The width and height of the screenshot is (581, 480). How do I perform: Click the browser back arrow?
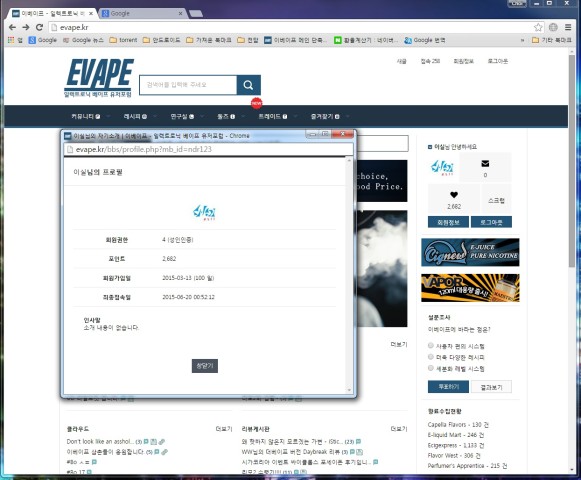pyautogui.click(x=12, y=27)
